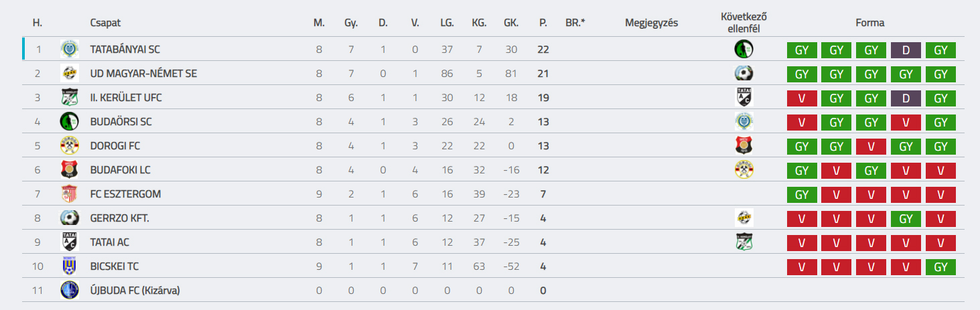Click the Következő ellenfél column header

click(744, 23)
